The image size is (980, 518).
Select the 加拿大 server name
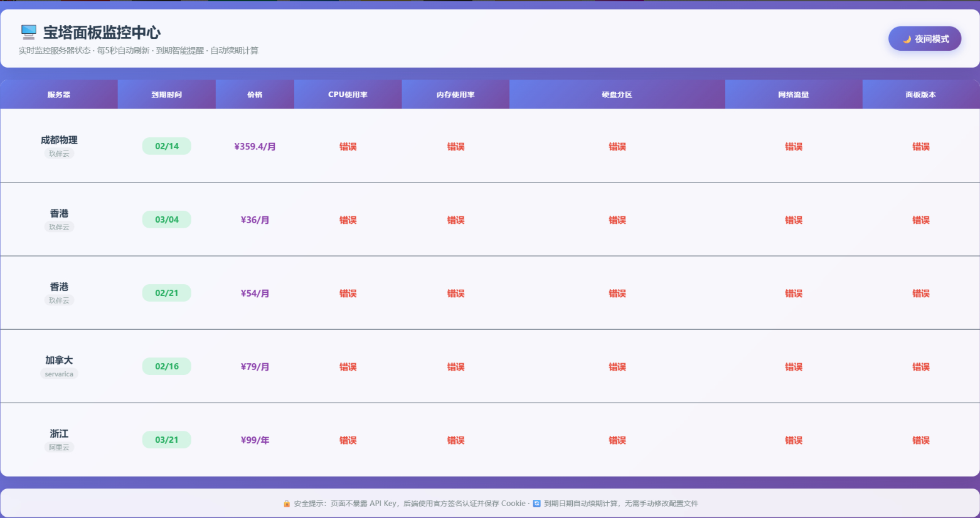pyautogui.click(x=59, y=360)
